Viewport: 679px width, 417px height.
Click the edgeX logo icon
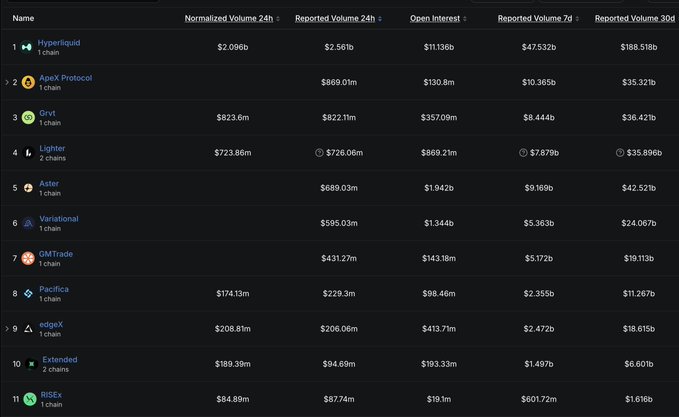click(28, 329)
